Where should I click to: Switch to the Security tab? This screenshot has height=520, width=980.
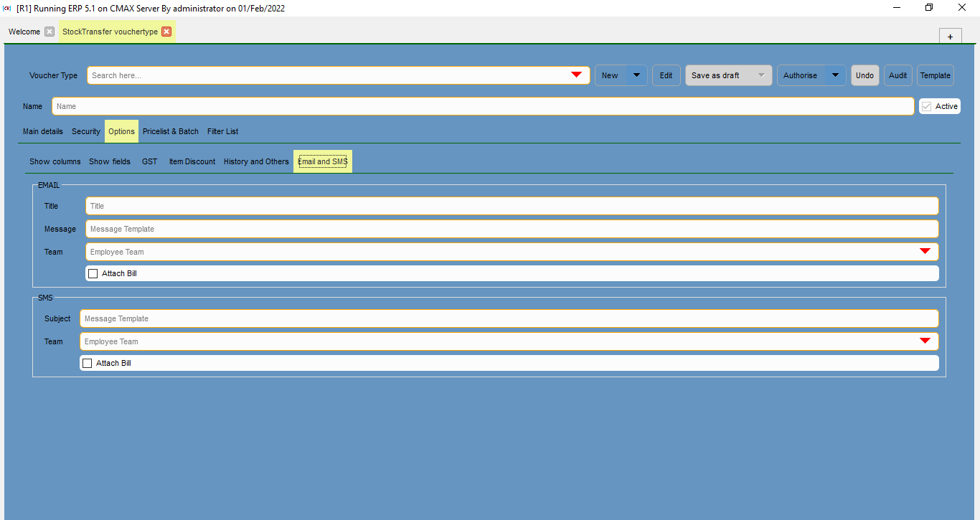click(x=85, y=131)
